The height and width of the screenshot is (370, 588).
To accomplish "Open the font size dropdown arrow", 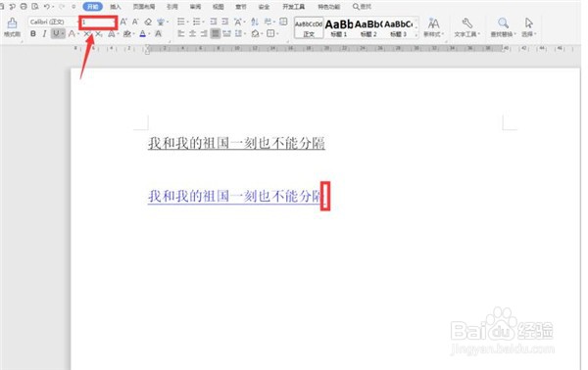I will (114, 23).
